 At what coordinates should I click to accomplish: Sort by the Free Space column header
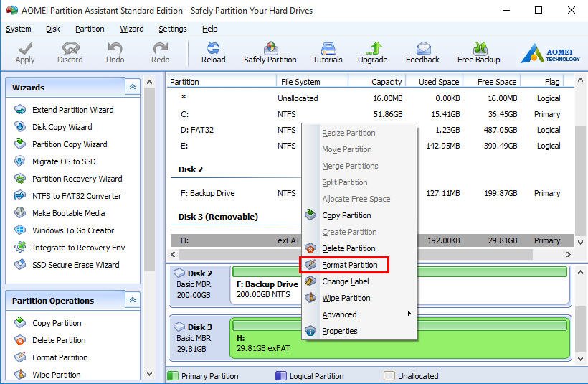(492, 82)
